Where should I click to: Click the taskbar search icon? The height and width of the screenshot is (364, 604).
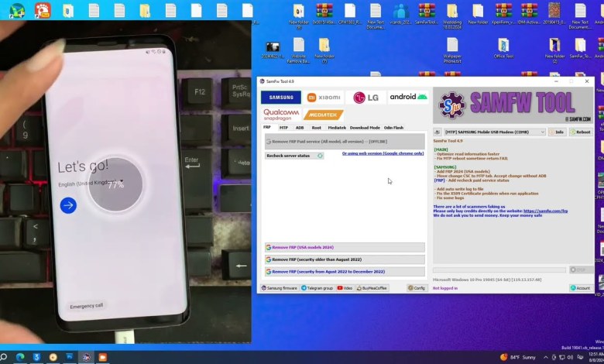pos(3,357)
